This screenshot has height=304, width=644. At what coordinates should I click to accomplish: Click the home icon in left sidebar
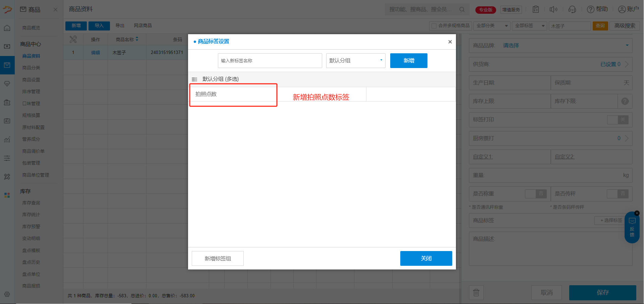click(x=7, y=28)
